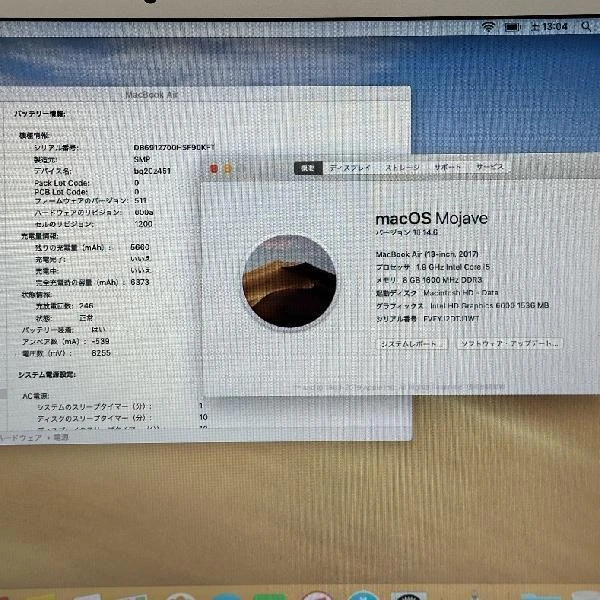Click the システムのスリープタイマー (分) row
This screenshot has width=600, height=600.
coord(120,406)
